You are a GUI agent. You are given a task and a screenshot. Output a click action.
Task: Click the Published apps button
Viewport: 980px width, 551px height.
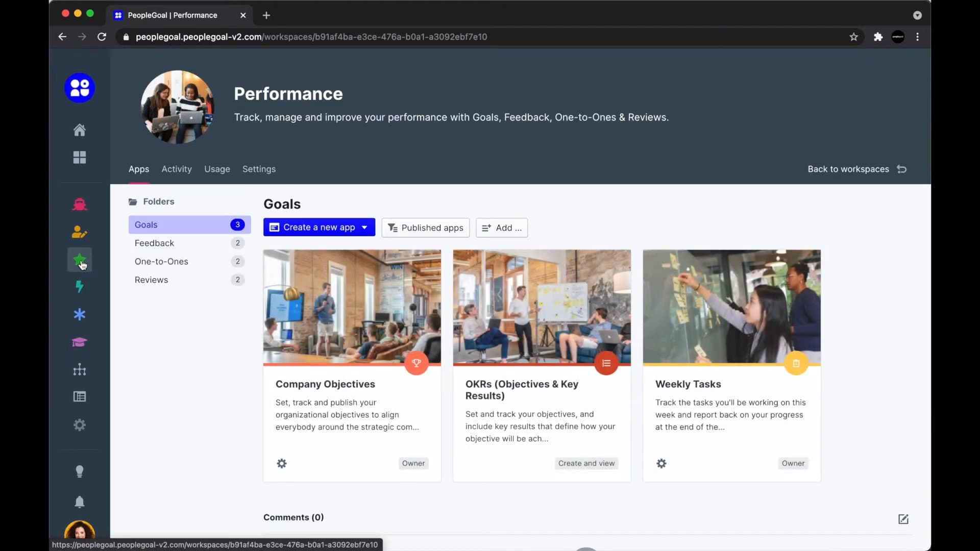425,228
